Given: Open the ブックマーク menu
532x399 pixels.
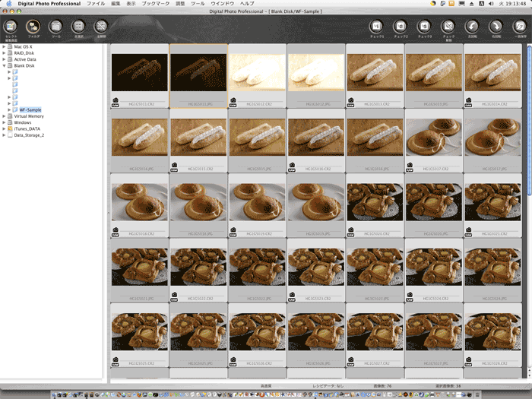Looking at the screenshot, I should tap(155, 3).
